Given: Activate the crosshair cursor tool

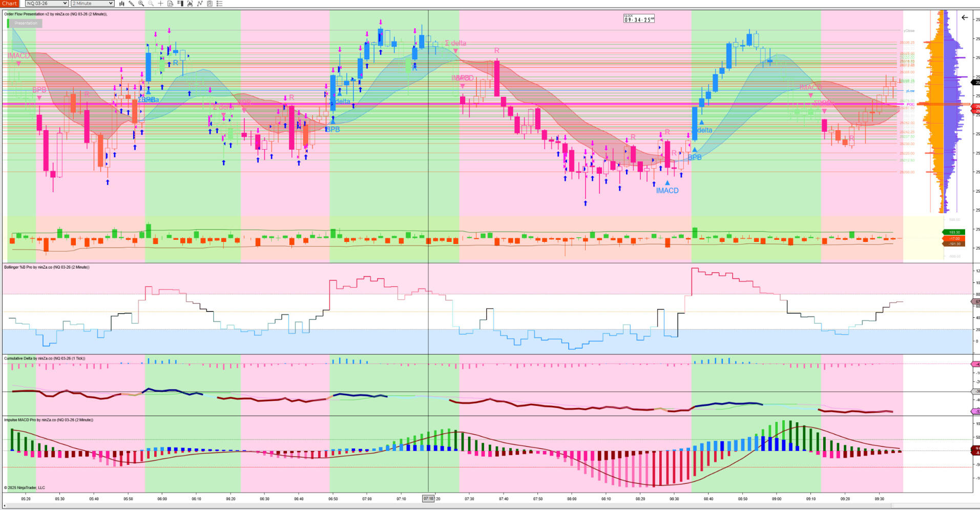Looking at the screenshot, I should (160, 4).
